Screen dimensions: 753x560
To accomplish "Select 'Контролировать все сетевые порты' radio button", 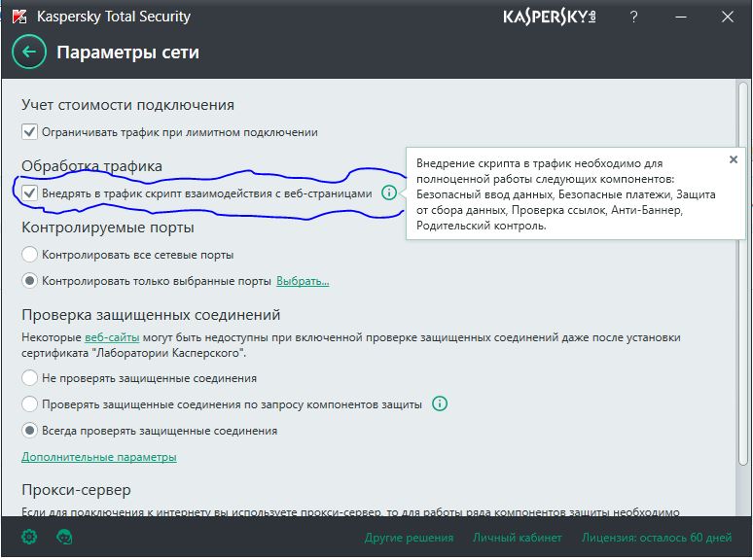I will pos(29,255).
